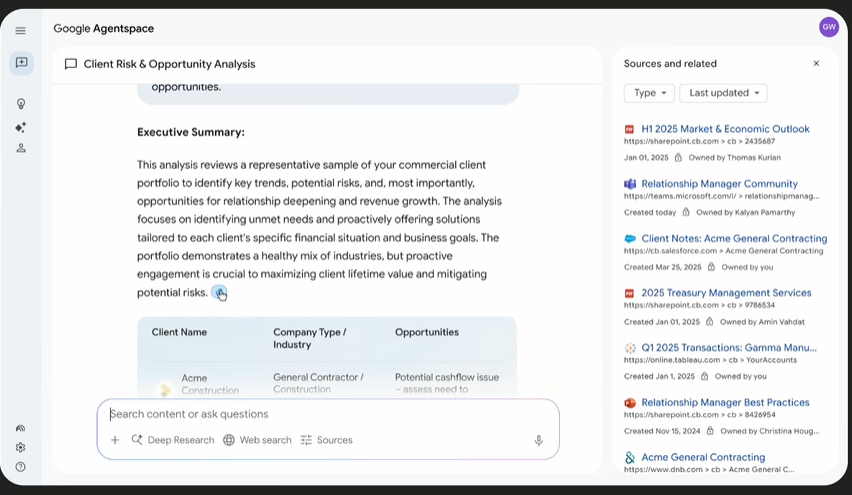Click PowerPoint icon for Relationship Manager Best Practices
The image size is (852, 495).
coord(630,403)
